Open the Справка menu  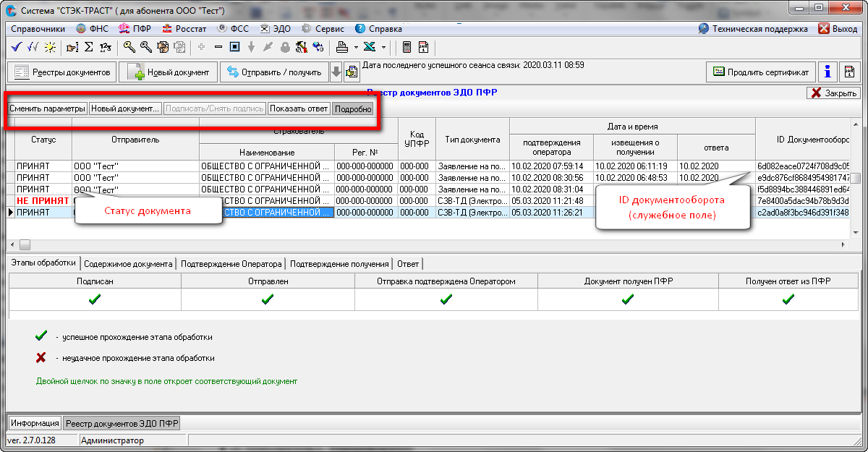coord(378,29)
